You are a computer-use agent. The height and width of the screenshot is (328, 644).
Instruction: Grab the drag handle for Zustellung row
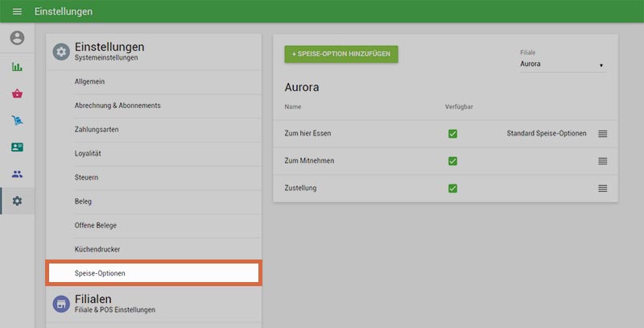coord(602,188)
